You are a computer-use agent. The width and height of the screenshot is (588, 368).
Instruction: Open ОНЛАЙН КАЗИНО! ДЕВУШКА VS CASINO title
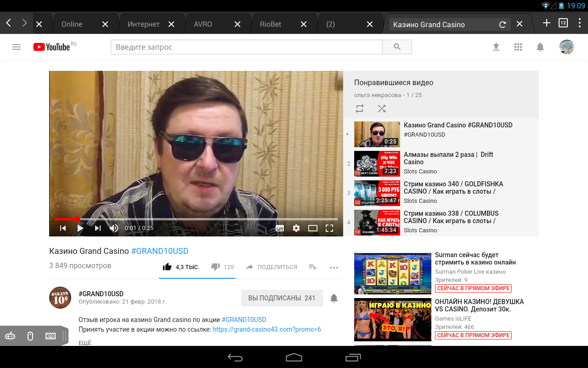480,305
